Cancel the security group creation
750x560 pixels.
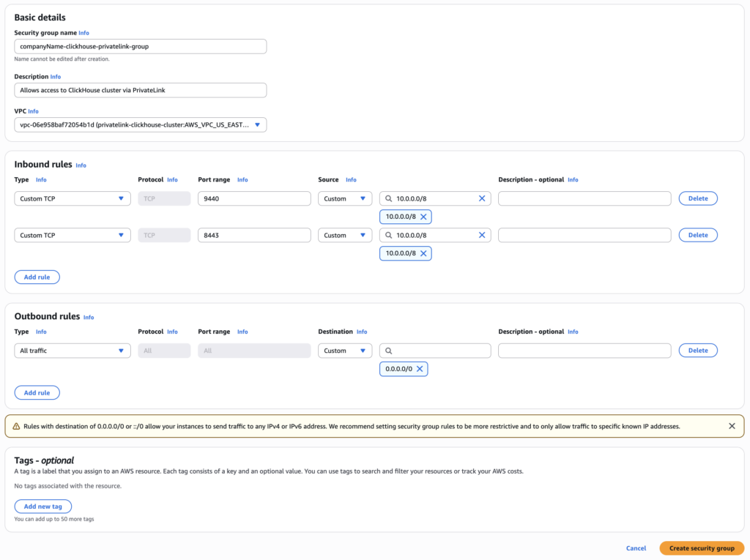(636, 548)
